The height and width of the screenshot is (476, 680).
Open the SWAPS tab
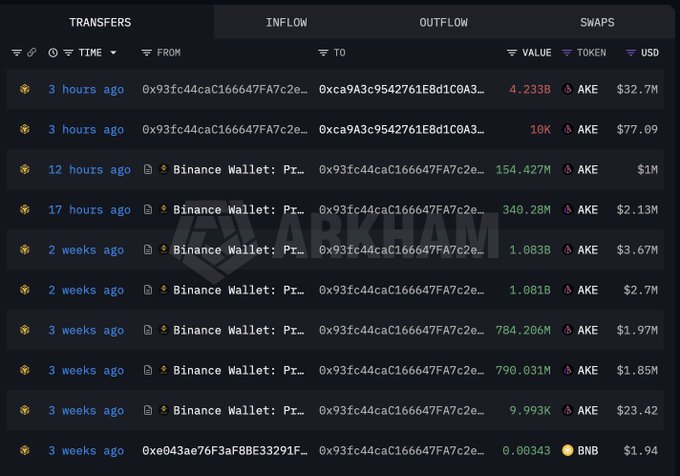click(597, 23)
